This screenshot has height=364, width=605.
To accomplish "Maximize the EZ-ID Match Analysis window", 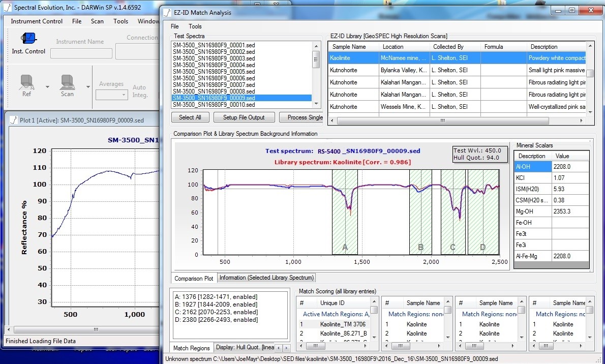I will (x=572, y=10).
